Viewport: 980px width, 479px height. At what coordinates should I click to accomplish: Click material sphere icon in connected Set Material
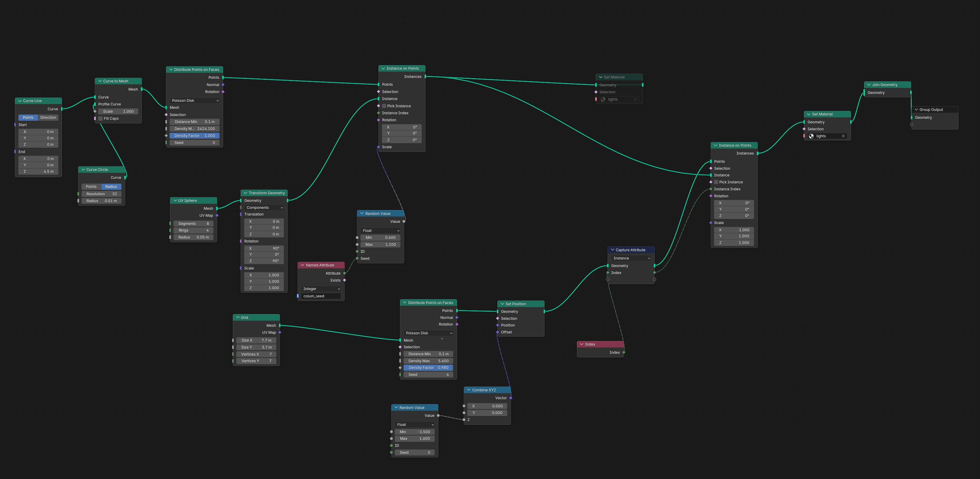[811, 136]
